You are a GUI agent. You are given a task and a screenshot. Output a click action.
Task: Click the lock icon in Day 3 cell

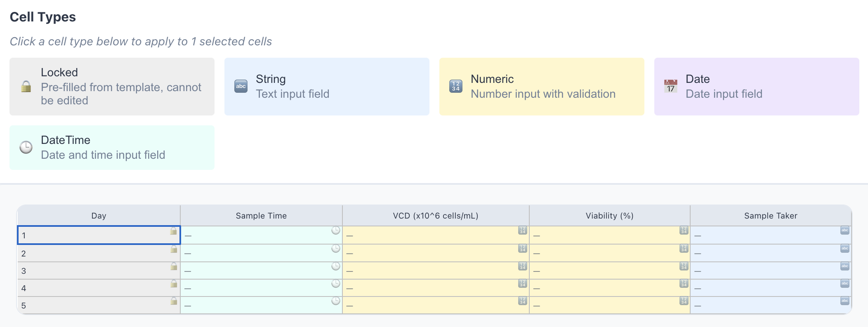[x=174, y=266]
